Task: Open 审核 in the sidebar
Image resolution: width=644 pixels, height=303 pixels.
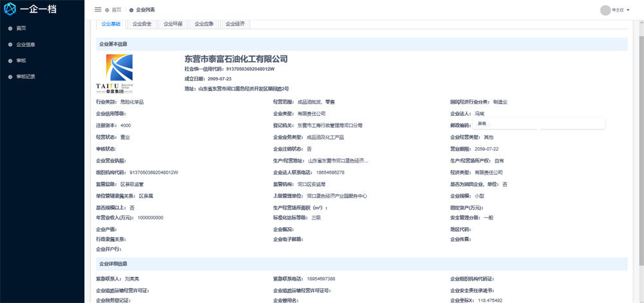Action: [x=21, y=60]
